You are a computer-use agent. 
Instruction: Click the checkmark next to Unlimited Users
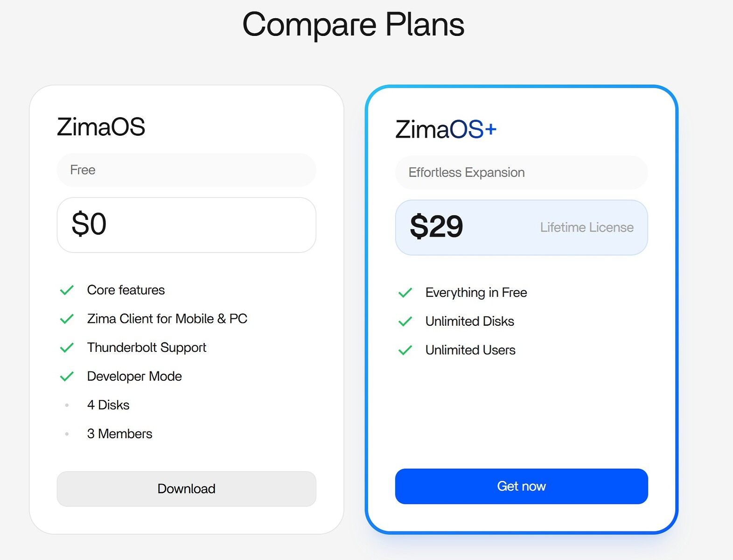pos(405,350)
